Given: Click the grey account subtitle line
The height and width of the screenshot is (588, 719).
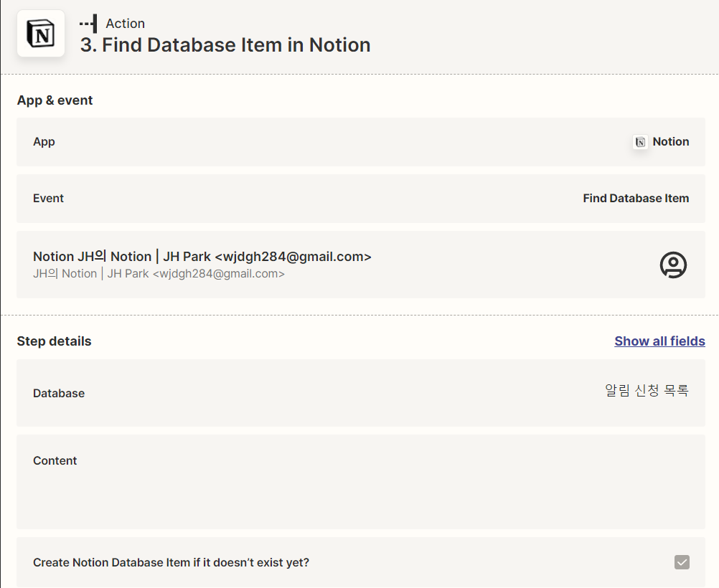Looking at the screenshot, I should pos(159,274).
